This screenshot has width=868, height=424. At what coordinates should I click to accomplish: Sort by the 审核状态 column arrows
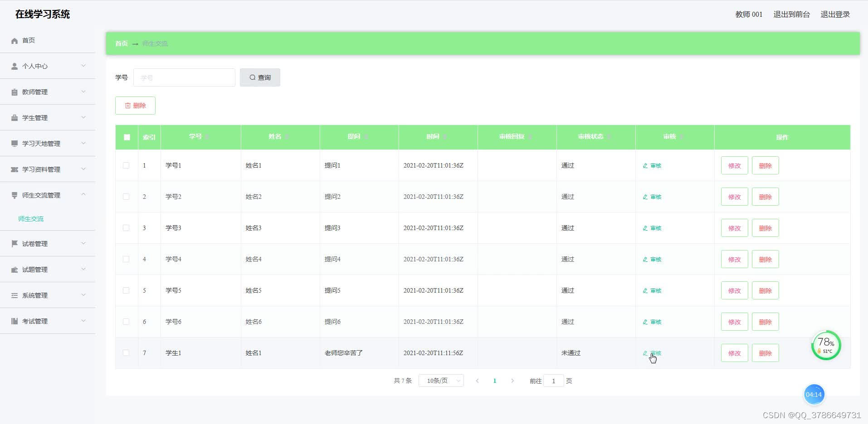[609, 137]
